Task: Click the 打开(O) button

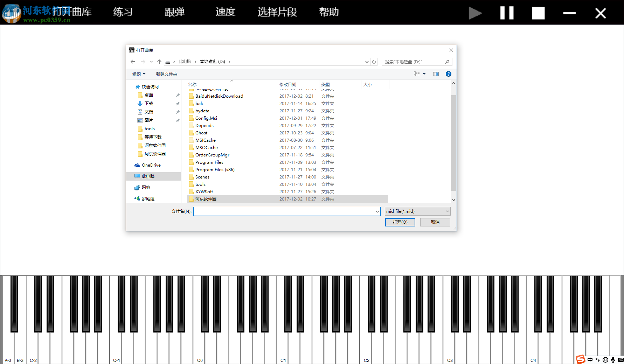Action: click(400, 222)
